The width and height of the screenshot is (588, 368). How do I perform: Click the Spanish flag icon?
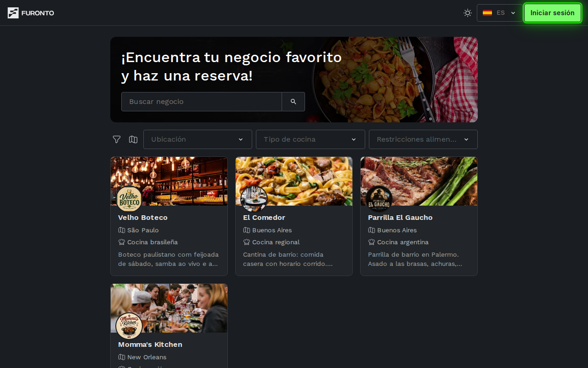pyautogui.click(x=487, y=13)
